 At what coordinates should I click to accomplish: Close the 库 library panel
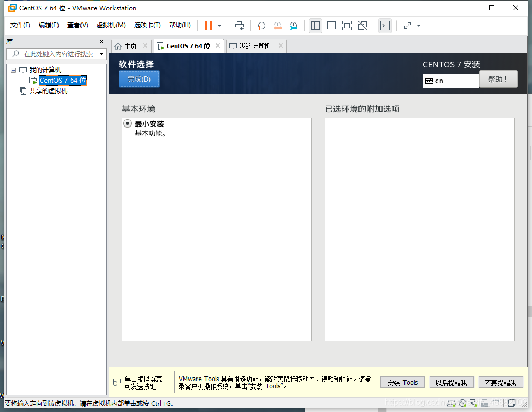[102, 41]
